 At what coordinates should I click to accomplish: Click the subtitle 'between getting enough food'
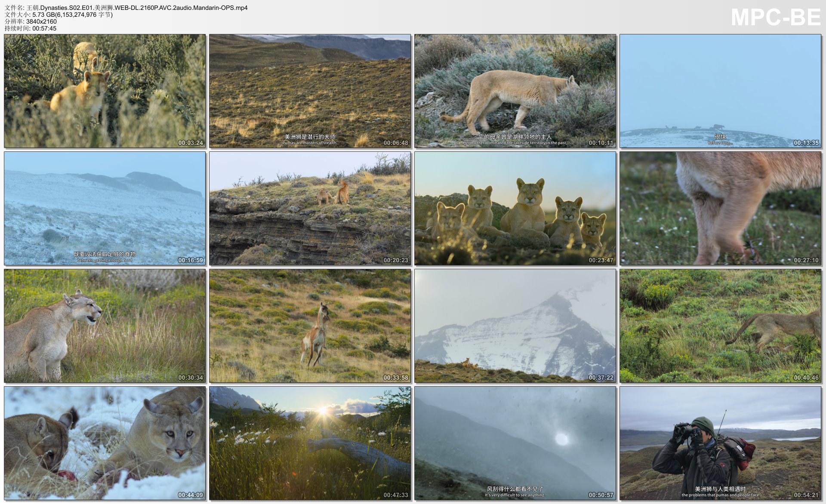pos(105,260)
